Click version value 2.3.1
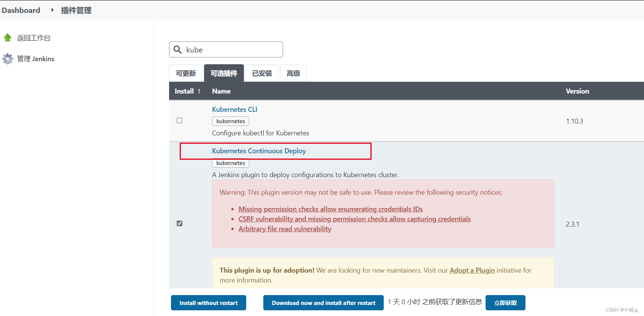This screenshot has width=644, height=316. [x=572, y=224]
